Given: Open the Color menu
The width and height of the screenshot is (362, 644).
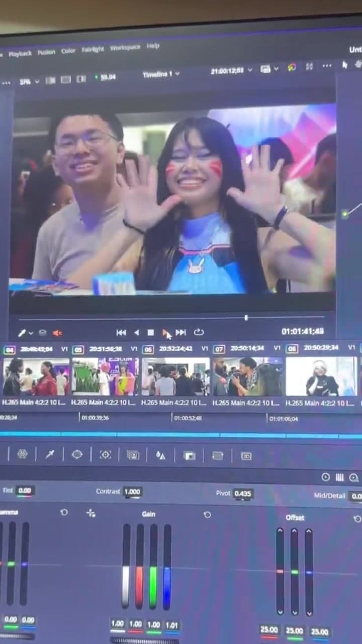Looking at the screenshot, I should tap(68, 51).
